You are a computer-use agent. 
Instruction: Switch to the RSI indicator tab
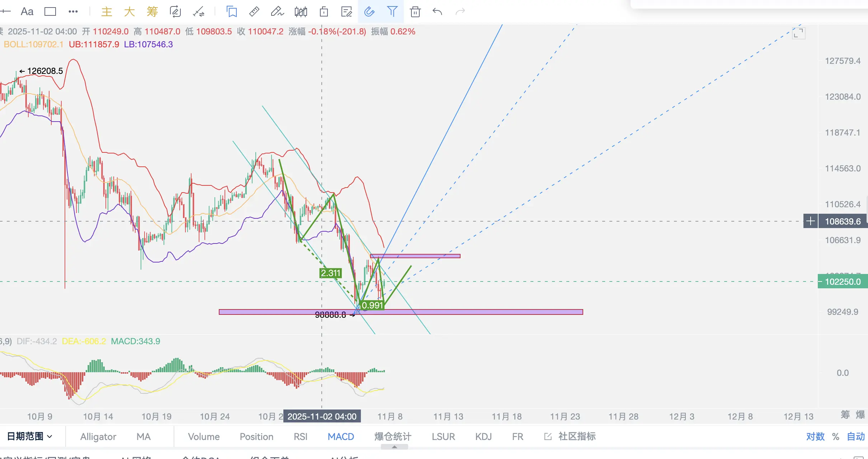coord(300,436)
